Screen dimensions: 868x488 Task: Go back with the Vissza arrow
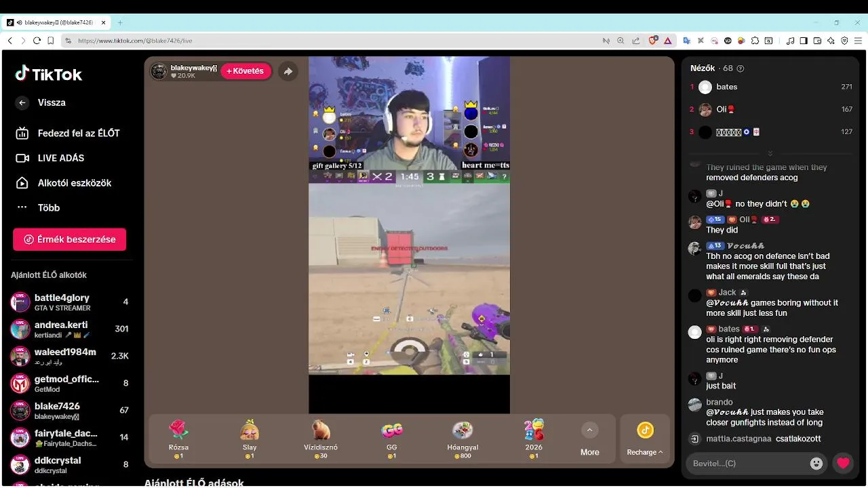pos(22,102)
